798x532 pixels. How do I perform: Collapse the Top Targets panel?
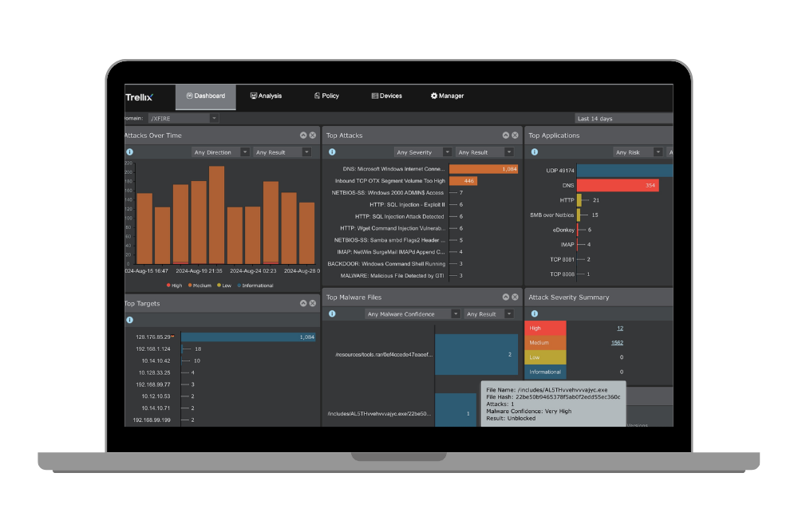pyautogui.click(x=303, y=303)
